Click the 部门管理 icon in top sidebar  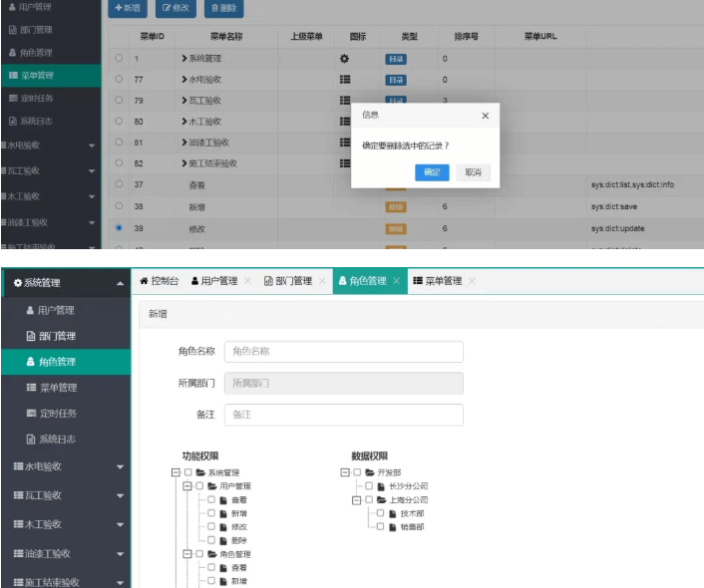[13, 30]
